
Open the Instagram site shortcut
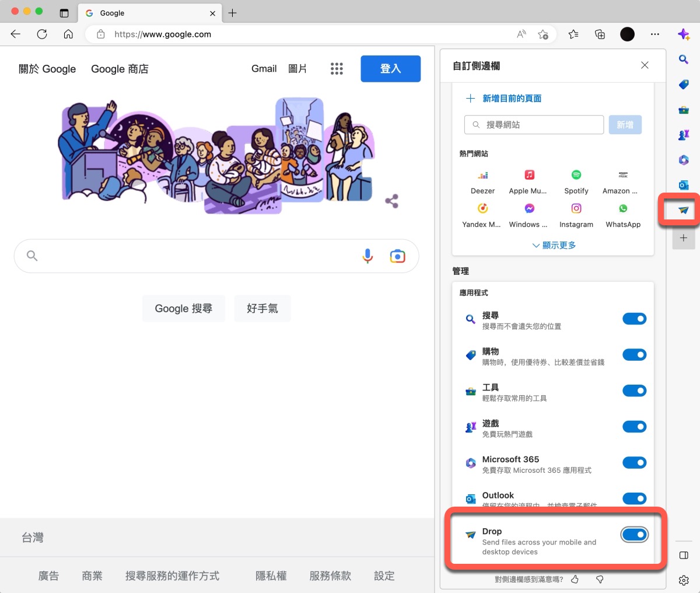click(x=576, y=216)
